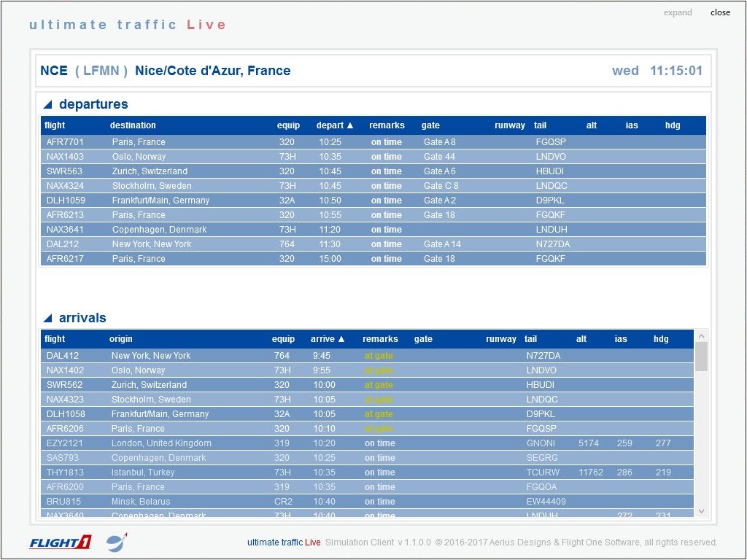Screen dimensions: 747x560
Task: Sort arrivals by remarks column
Action: (380, 339)
